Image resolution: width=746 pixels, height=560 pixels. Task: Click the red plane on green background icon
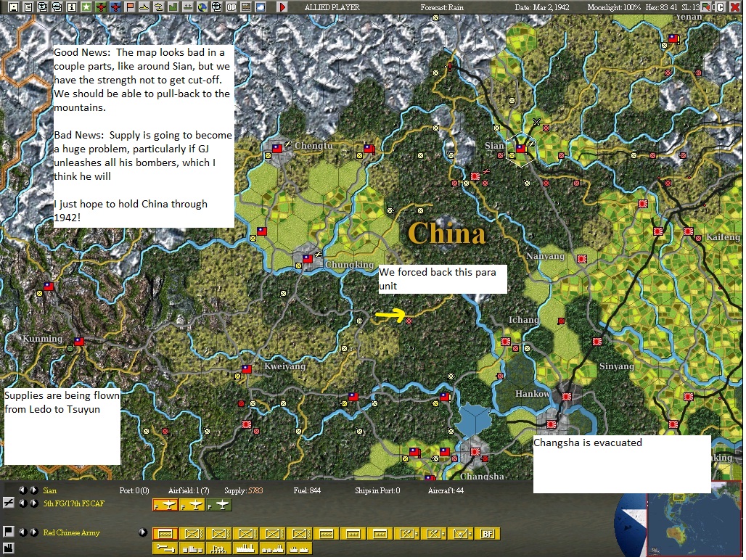[101, 7]
